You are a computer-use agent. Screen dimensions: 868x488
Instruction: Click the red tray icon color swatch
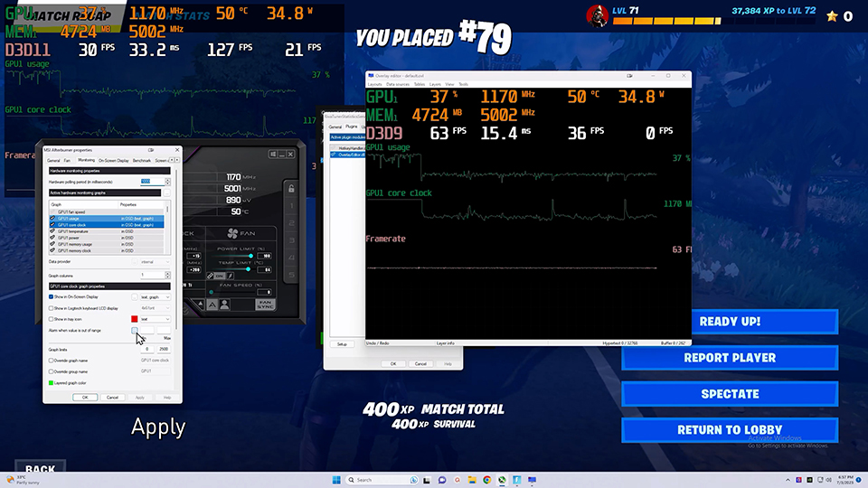click(x=134, y=319)
